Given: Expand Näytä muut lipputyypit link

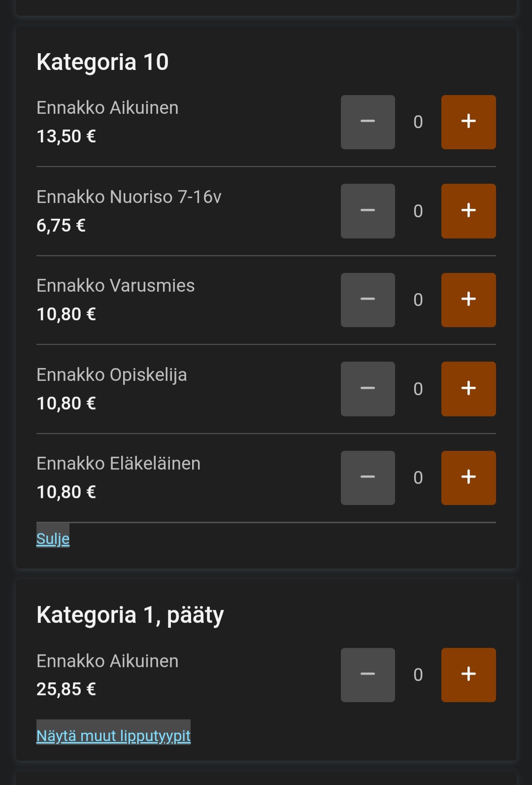Looking at the screenshot, I should point(113,735).
